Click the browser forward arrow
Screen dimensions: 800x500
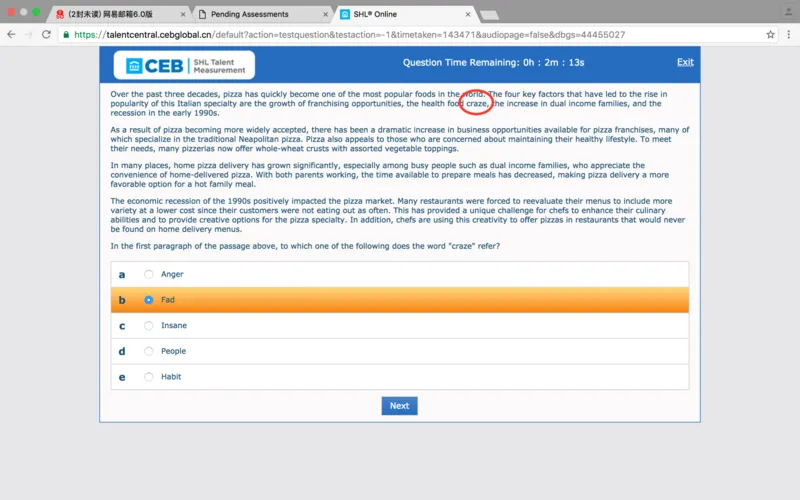click(x=29, y=34)
